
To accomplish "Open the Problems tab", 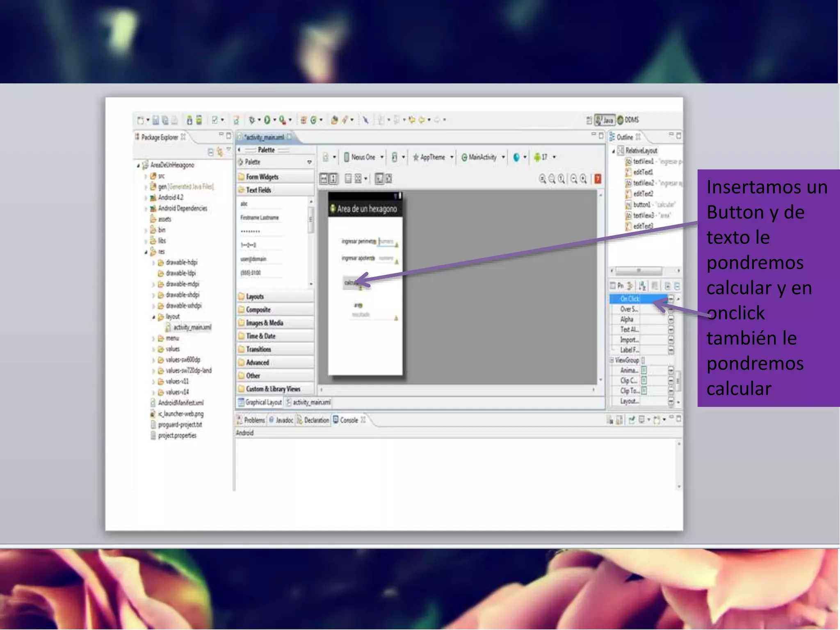I will pos(254,420).
